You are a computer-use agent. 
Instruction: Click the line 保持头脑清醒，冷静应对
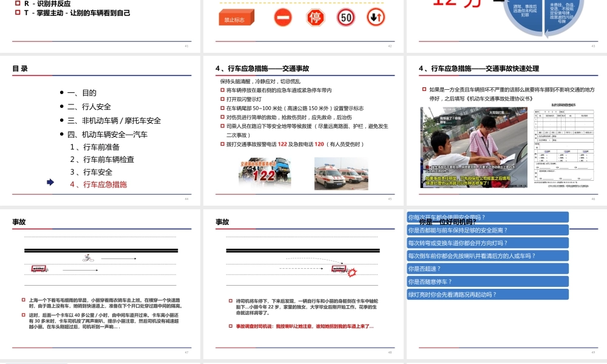point(260,81)
